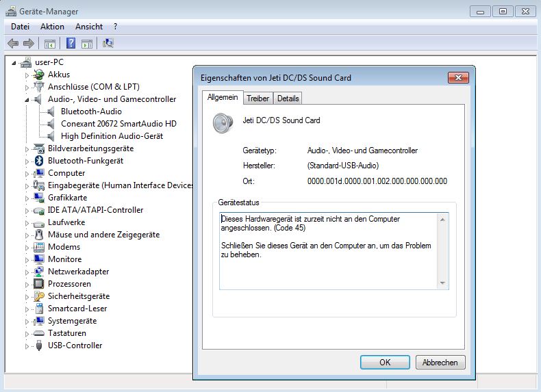
Task: Select the Bluetooth-Funkgerät icon in the tree
Action: pos(40,161)
